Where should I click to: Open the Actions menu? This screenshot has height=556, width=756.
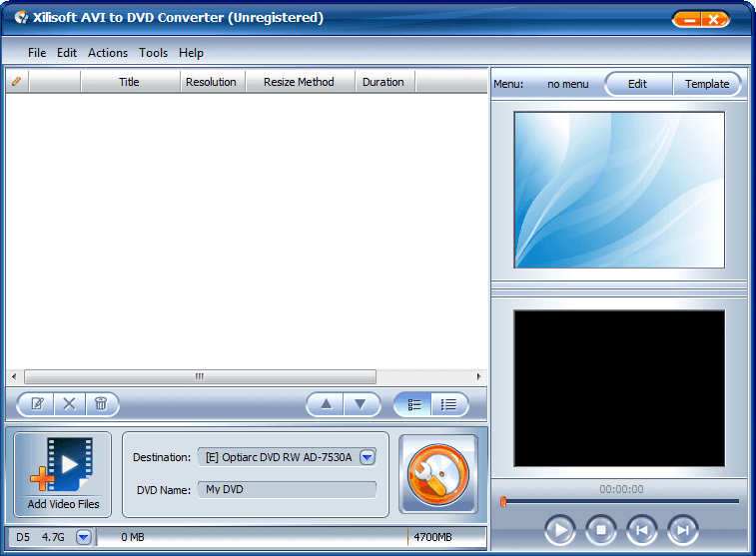point(108,53)
